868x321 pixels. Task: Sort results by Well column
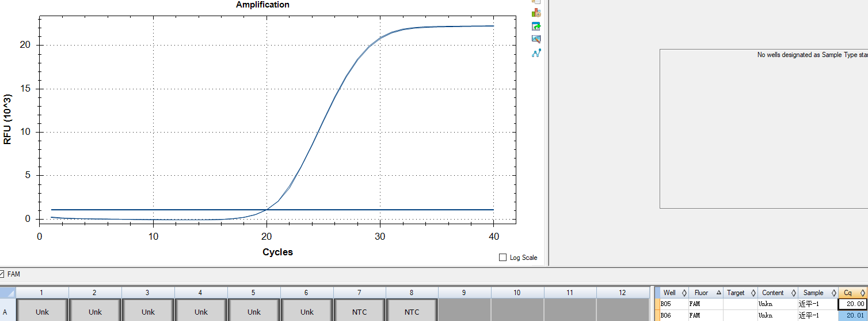coord(673,293)
